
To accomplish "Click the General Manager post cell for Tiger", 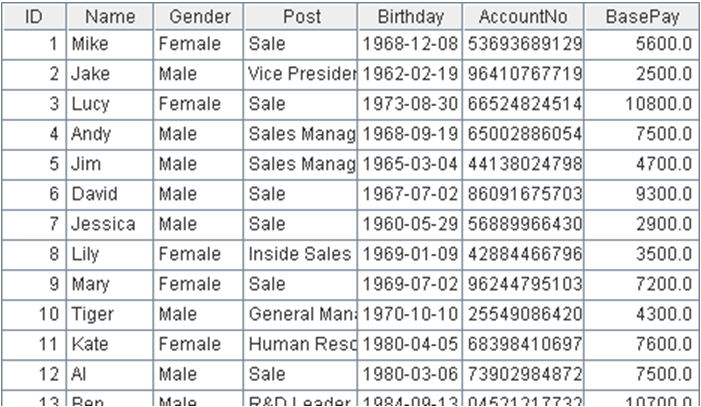I will [301, 308].
